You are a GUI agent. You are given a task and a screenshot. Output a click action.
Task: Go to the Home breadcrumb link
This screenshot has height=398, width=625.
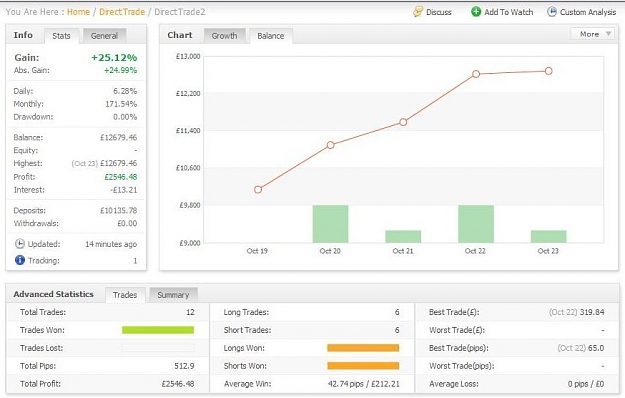[x=78, y=12]
